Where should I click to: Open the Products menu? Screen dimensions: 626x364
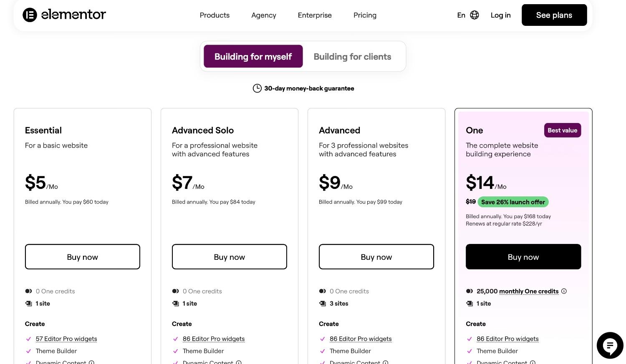[x=215, y=15]
